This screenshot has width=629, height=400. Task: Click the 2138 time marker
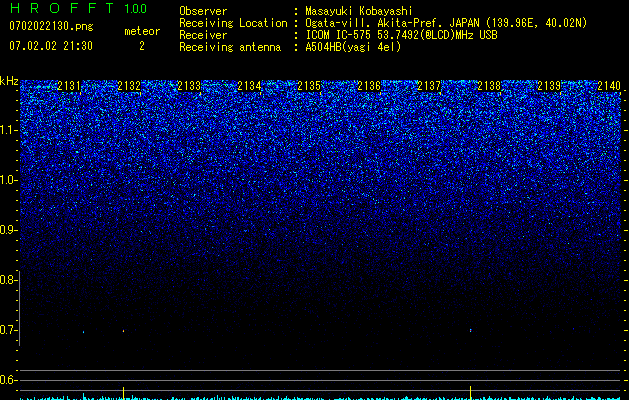pos(489,86)
